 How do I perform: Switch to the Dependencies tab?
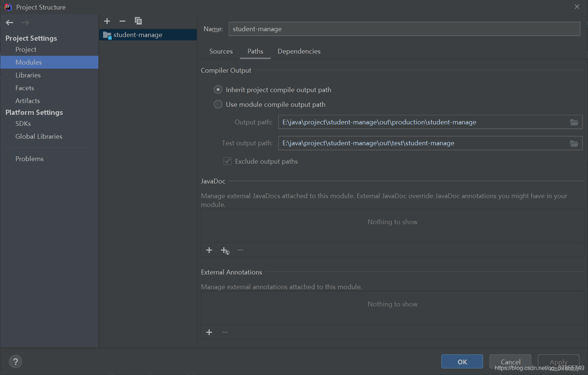tap(299, 51)
